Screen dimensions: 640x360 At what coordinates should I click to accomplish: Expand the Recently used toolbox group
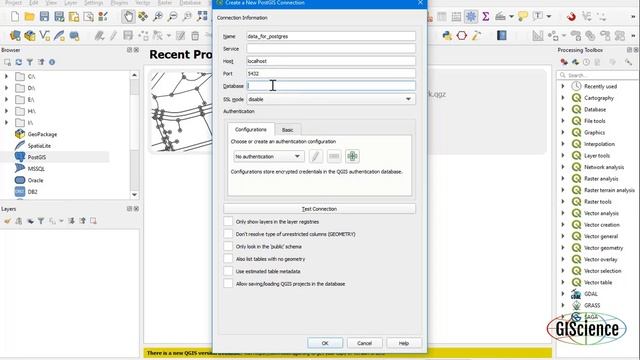coord(563,86)
